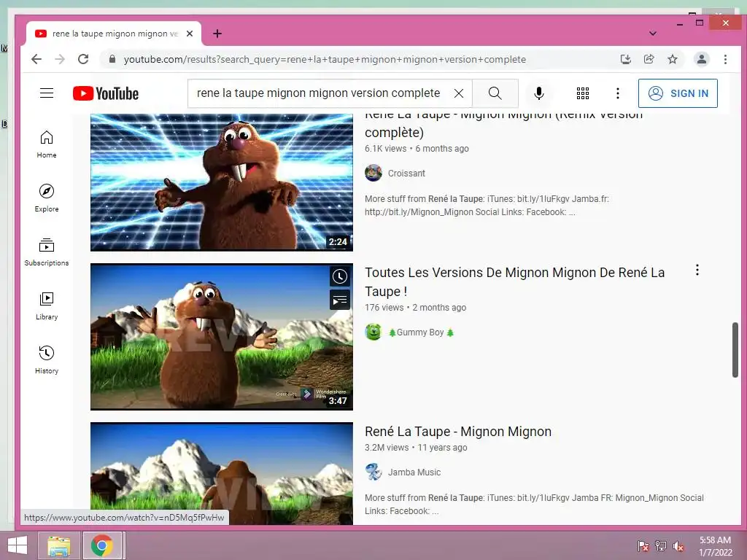Image resolution: width=747 pixels, height=560 pixels.
Task: Click the page vertical scrollbar thumb
Action: (735, 350)
